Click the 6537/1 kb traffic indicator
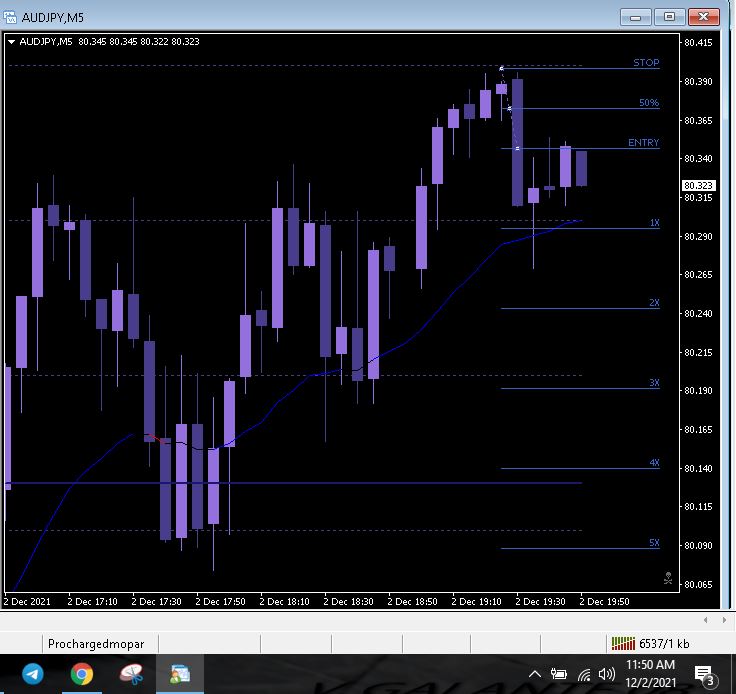 click(664, 644)
